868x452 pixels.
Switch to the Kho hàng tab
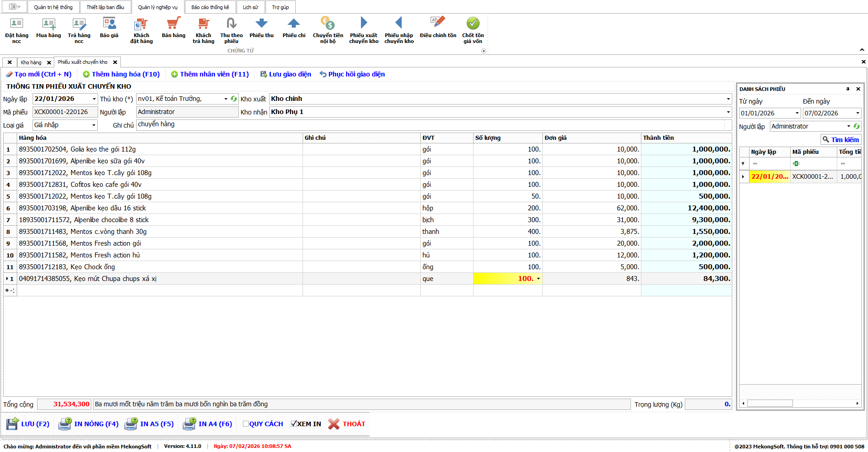coord(31,62)
